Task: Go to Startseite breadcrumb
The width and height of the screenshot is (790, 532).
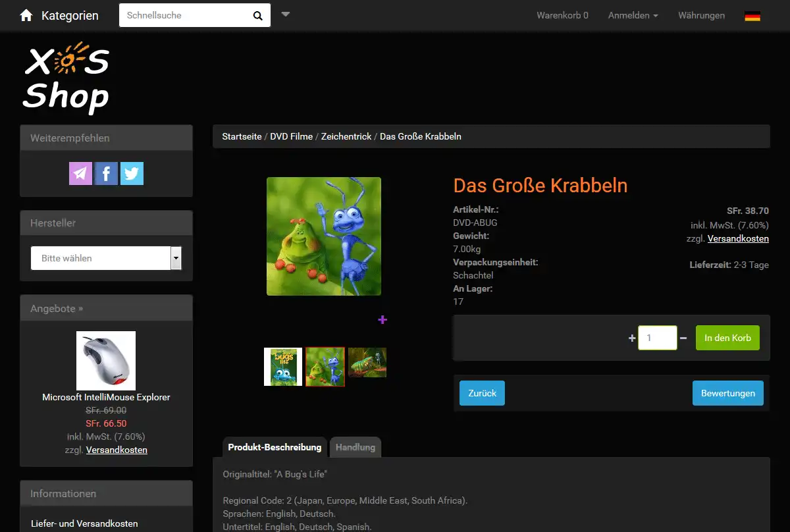Action: pos(242,136)
